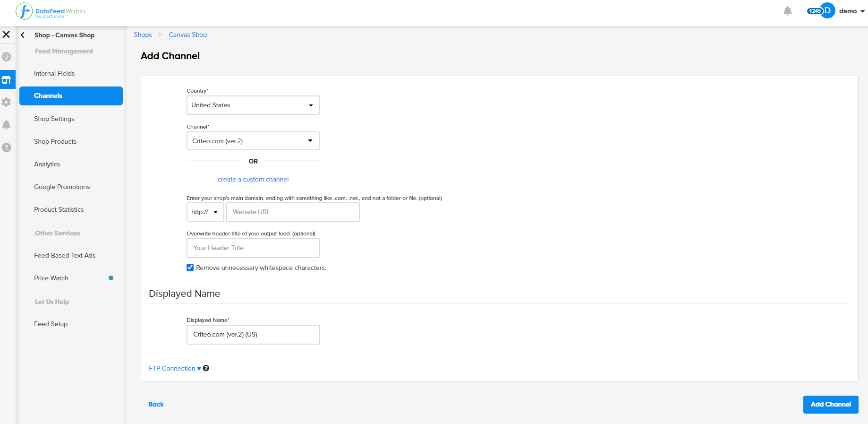
Task: Click the user avatar D icon
Action: pos(828,11)
